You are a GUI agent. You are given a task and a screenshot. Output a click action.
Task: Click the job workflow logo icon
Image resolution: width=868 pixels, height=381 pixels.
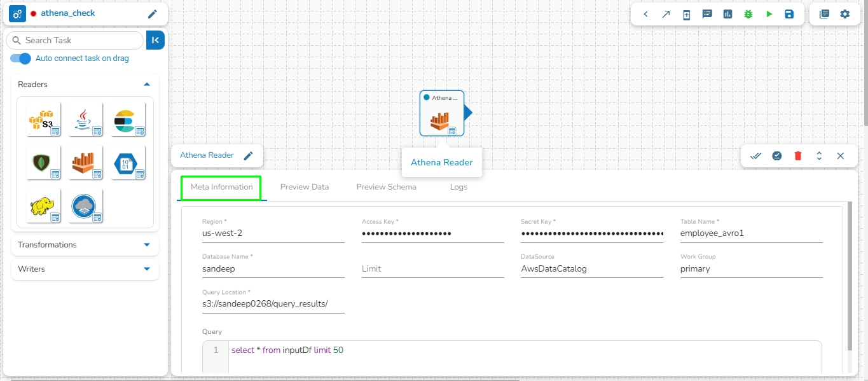pos(18,13)
